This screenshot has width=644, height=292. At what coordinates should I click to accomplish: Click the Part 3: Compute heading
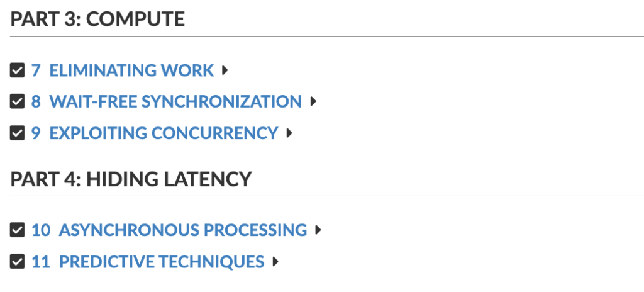97,19
